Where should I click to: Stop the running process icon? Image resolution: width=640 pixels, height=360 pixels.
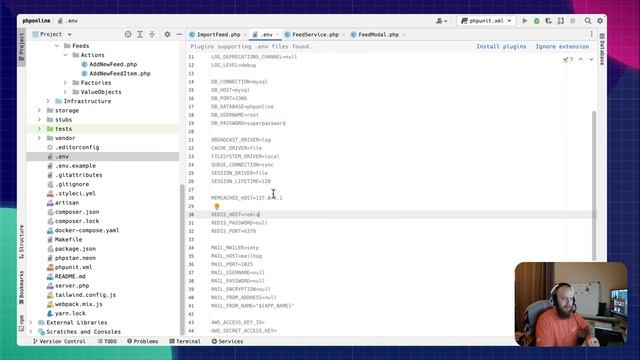[x=573, y=21]
